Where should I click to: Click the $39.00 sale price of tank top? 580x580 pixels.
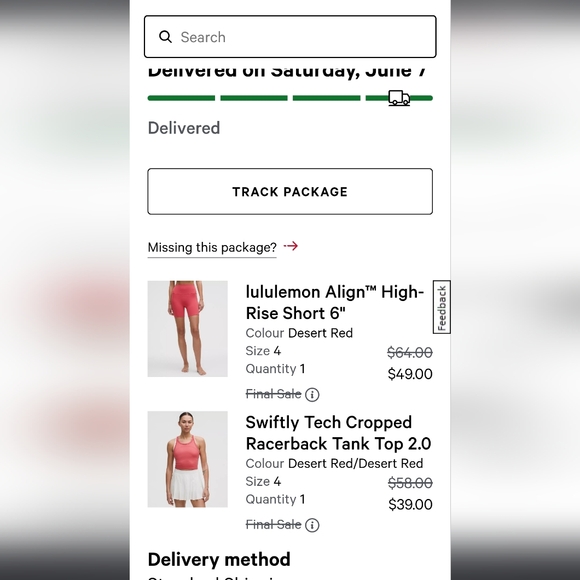point(410,505)
